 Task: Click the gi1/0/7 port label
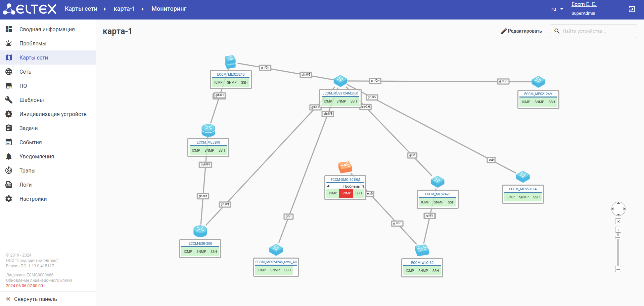point(372,97)
